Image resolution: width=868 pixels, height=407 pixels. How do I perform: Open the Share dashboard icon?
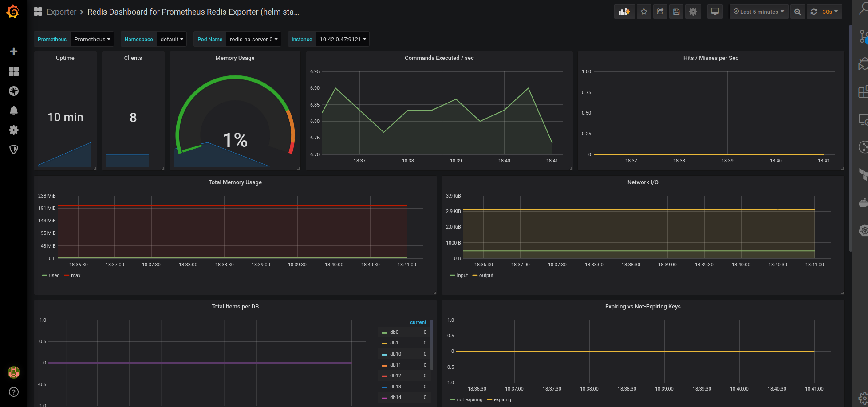click(x=660, y=12)
